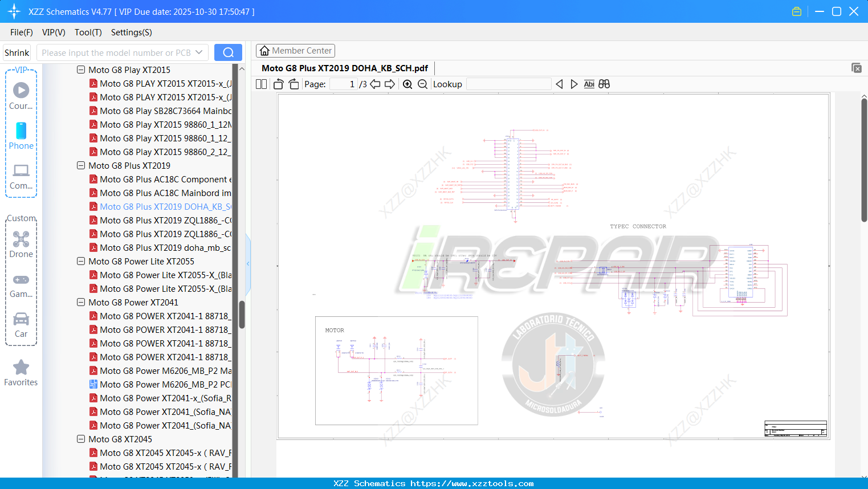Open the Settings(S) menu

(x=132, y=32)
